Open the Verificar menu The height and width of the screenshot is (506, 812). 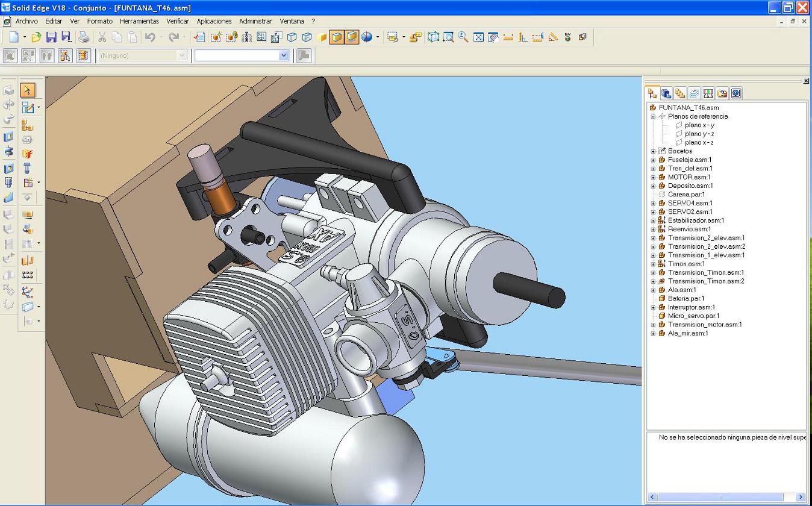(x=178, y=21)
